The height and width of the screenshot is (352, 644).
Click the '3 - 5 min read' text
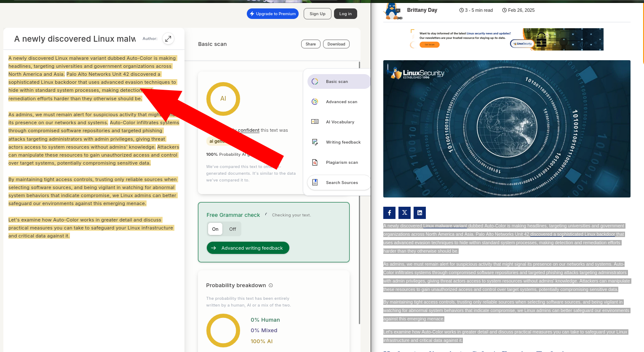click(x=479, y=10)
